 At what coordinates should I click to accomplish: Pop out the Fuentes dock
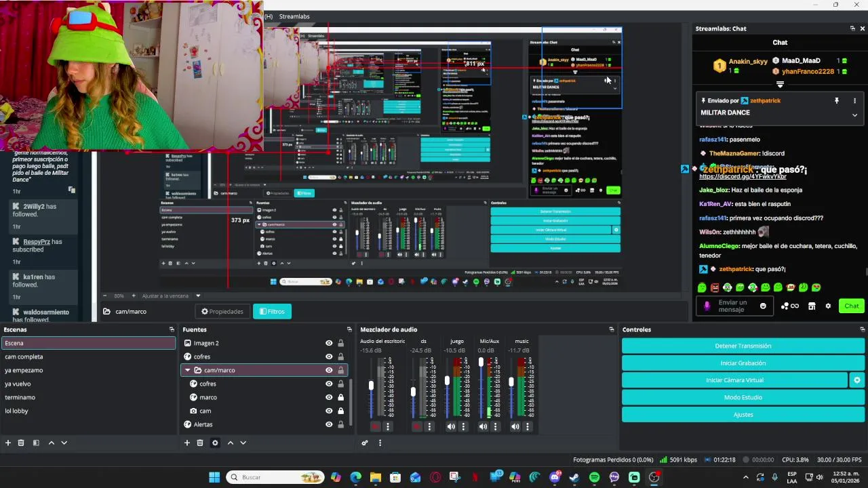click(x=349, y=329)
